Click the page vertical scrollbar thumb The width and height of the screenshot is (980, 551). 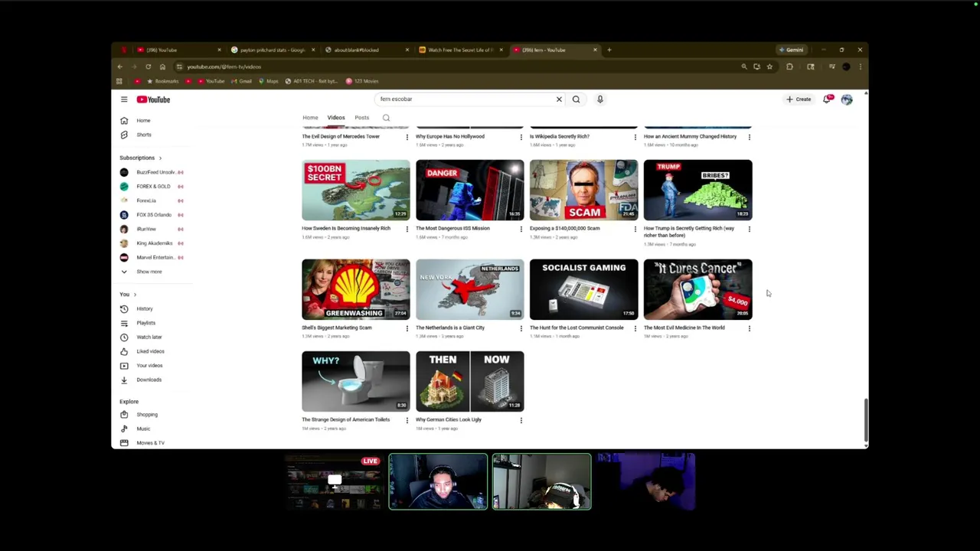click(x=866, y=419)
